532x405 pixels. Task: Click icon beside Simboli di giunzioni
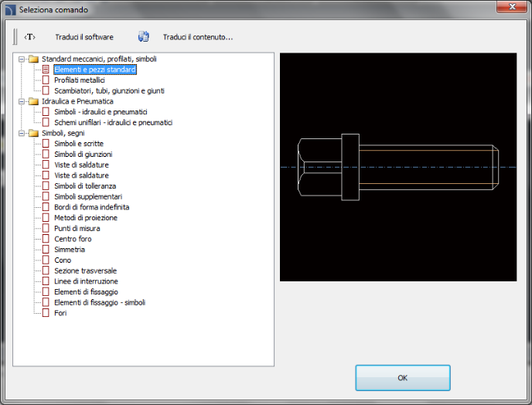click(x=46, y=155)
